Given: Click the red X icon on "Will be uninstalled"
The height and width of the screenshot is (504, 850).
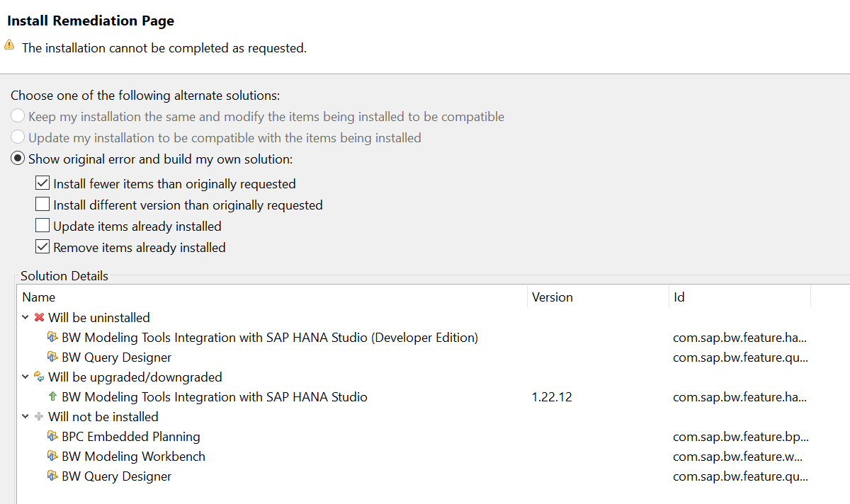Looking at the screenshot, I should [39, 317].
